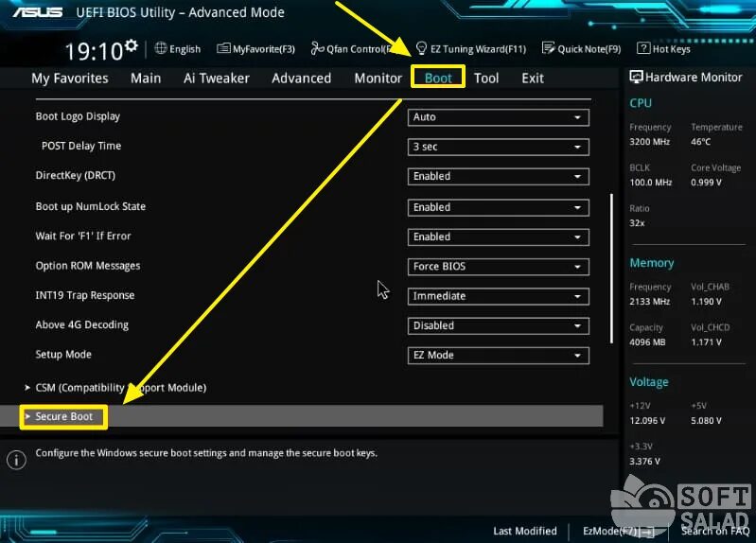Switch to My Favorites tab
756x543 pixels.
pyautogui.click(x=70, y=79)
